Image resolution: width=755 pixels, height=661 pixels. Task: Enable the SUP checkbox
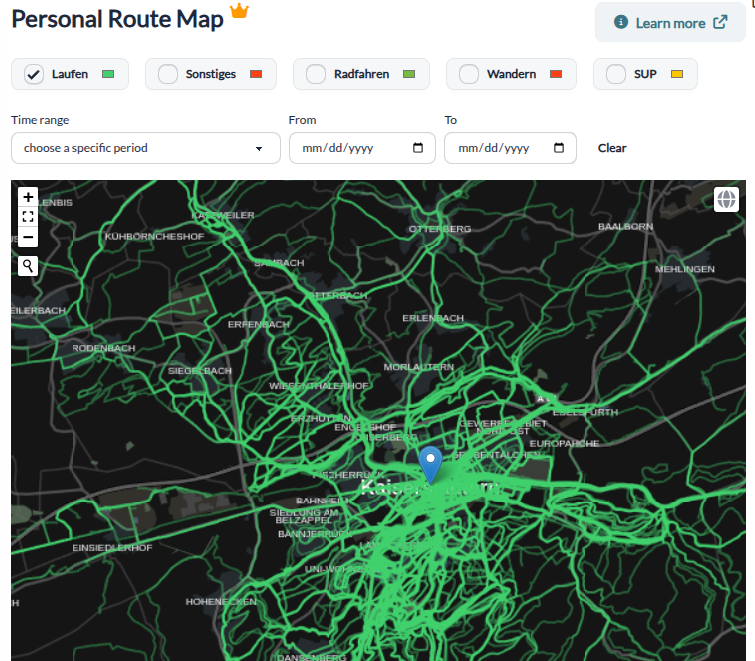(x=616, y=74)
